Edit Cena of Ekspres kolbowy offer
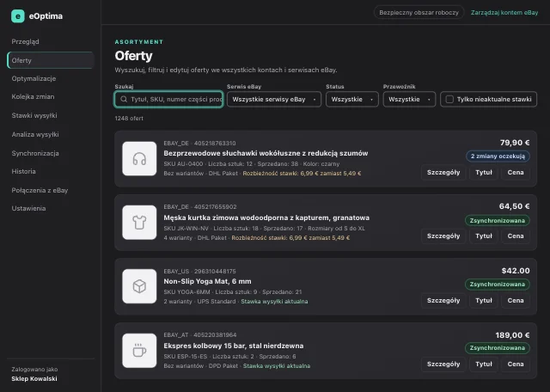Screen dimensions: 550x392 [516, 364]
